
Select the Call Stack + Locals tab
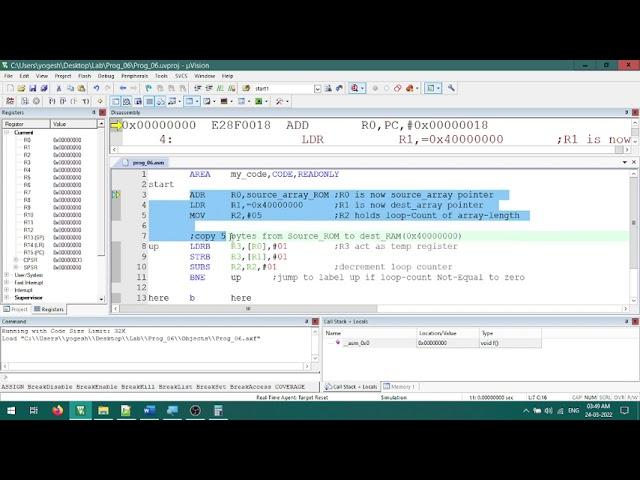coord(351,386)
